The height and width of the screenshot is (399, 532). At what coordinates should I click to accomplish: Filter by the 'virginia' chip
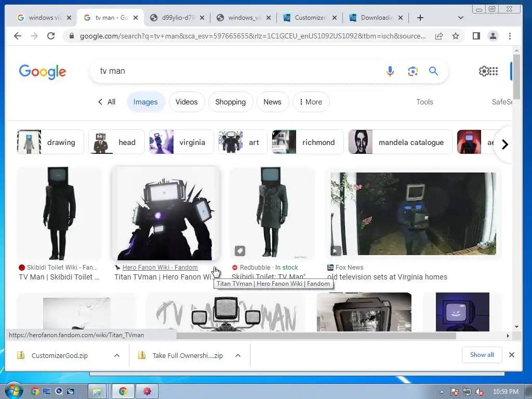click(181, 142)
